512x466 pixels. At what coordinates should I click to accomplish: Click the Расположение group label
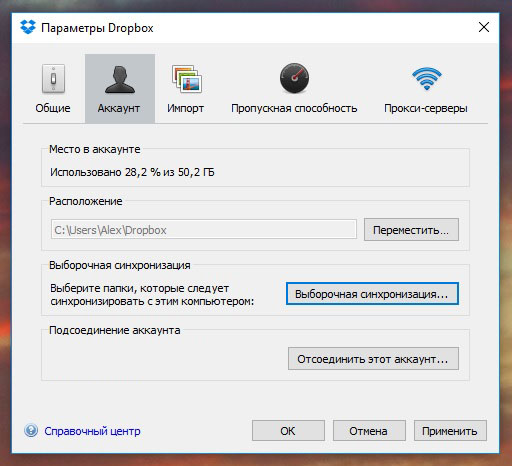point(86,201)
